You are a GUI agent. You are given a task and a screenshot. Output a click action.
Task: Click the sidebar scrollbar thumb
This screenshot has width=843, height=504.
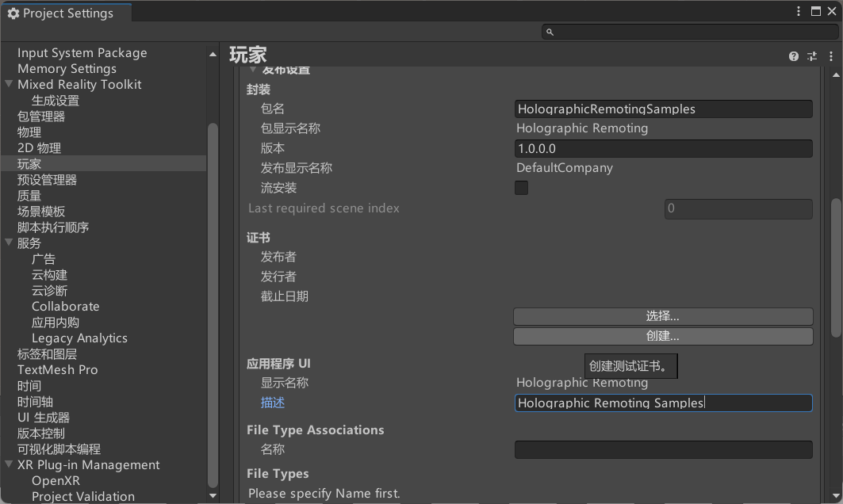tap(213, 305)
